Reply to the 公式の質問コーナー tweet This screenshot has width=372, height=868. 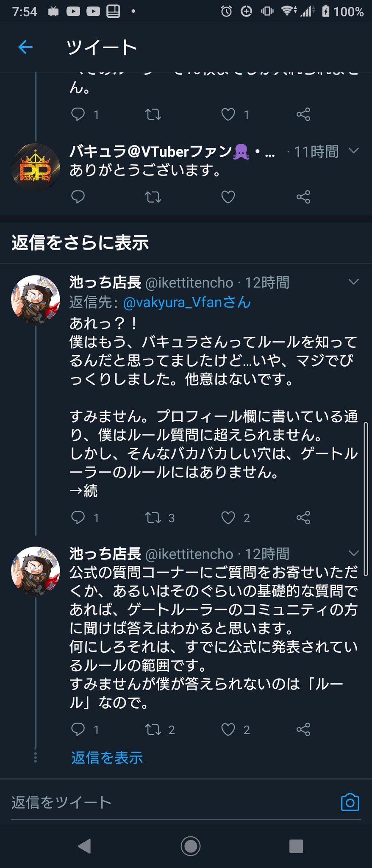coord(78,729)
